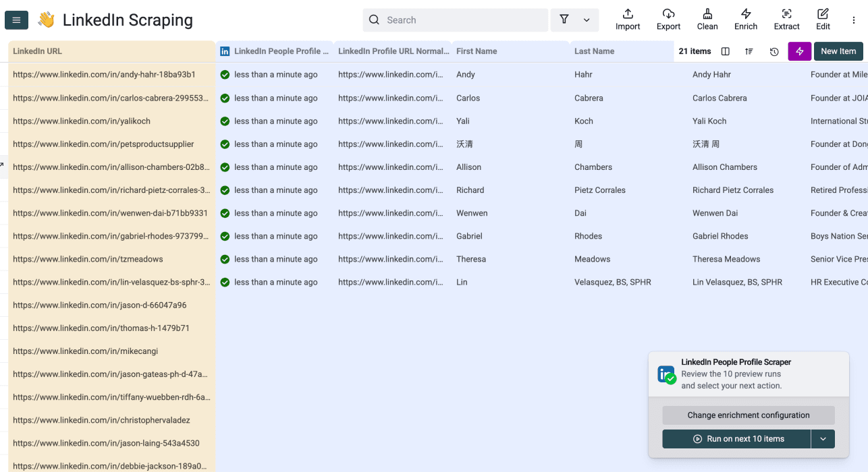
Task: Select the LinkedIn Profile URL Normalized header
Action: 393,51
